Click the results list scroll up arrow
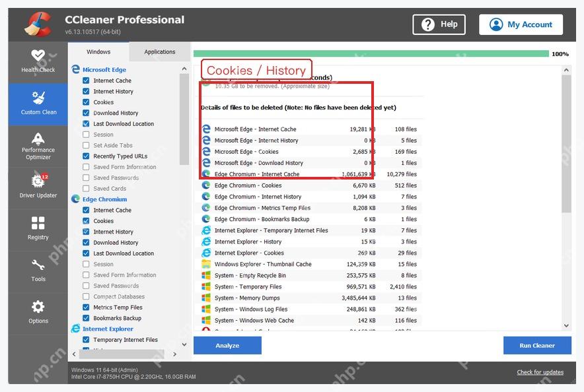The image size is (584, 392). [566, 70]
